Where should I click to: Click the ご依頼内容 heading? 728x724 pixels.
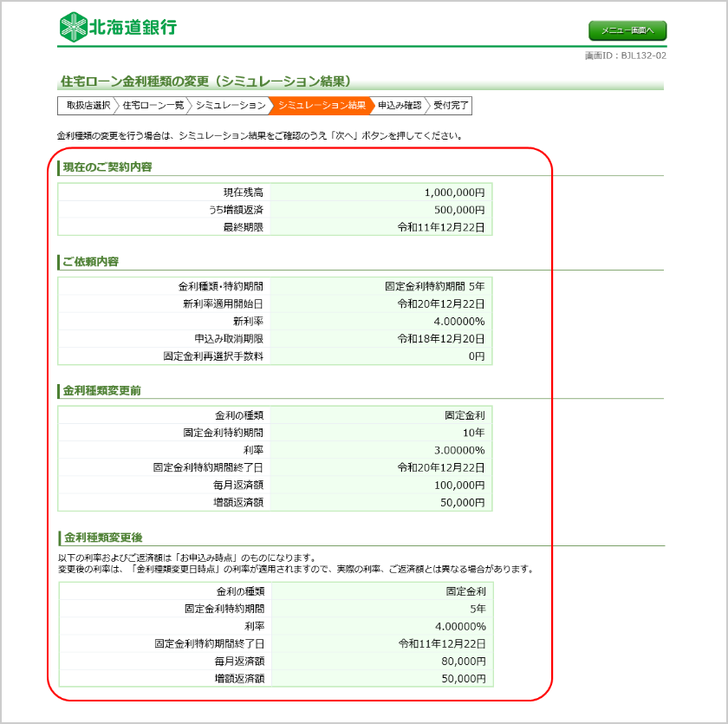90,262
